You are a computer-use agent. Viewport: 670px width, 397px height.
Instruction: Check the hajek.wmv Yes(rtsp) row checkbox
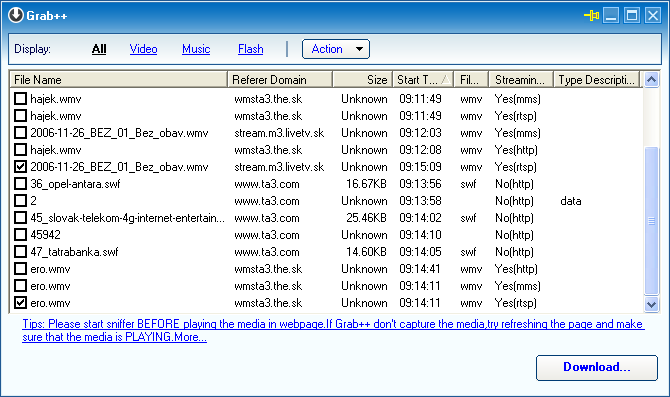coord(20,116)
